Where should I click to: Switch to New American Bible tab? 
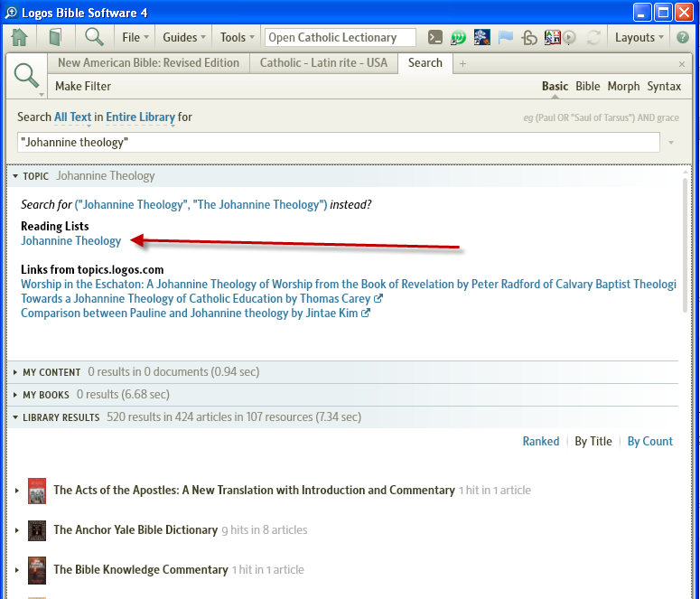pos(149,63)
